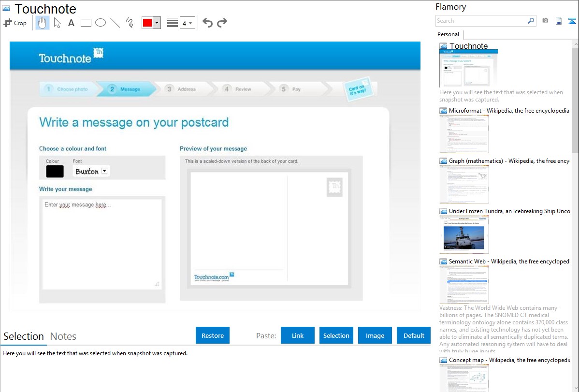
Task: Select the Crop tool
Action: [15, 23]
